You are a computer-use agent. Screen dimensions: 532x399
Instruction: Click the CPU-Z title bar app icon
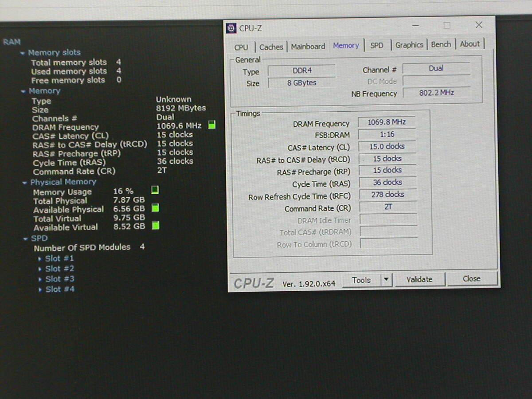(231, 28)
